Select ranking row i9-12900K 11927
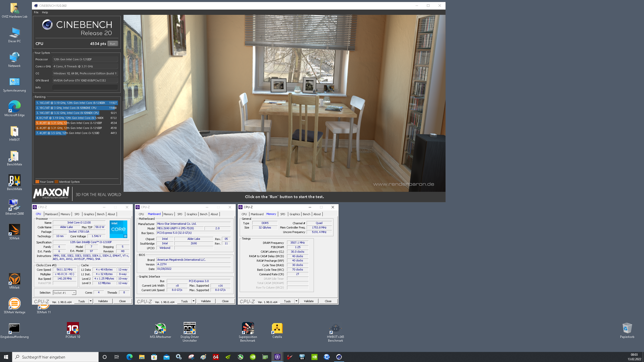Viewport: 644px width, 362px height. click(x=76, y=103)
